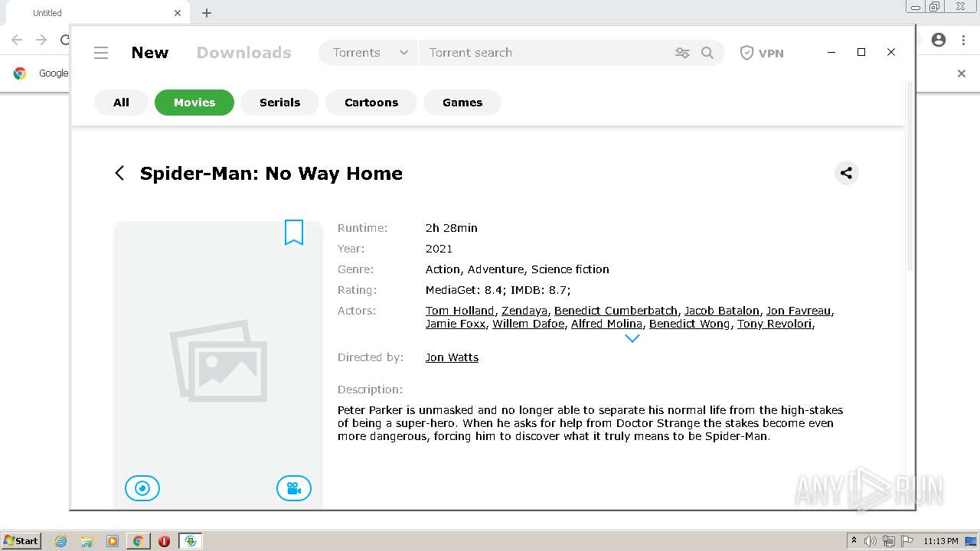Image resolution: width=980 pixels, height=551 pixels.
Task: Open the hamburger menu
Action: [x=101, y=53]
